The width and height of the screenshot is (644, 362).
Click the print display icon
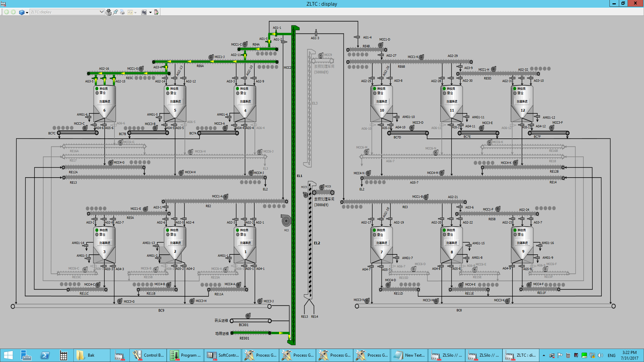122,12
